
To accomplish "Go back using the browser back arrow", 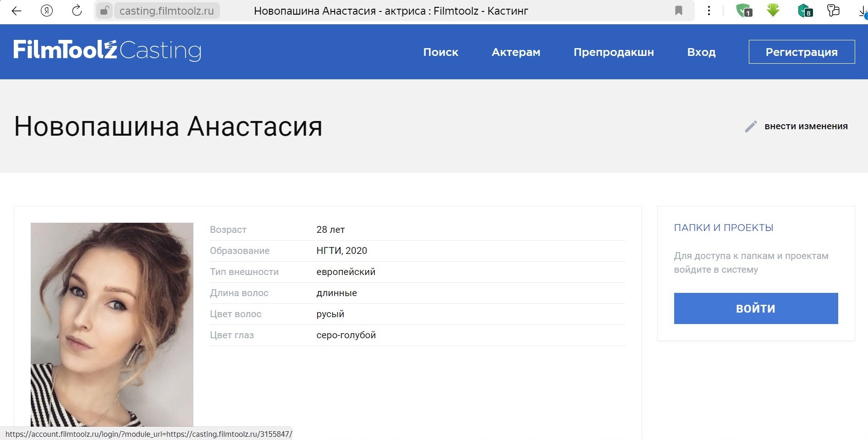I will [x=16, y=11].
